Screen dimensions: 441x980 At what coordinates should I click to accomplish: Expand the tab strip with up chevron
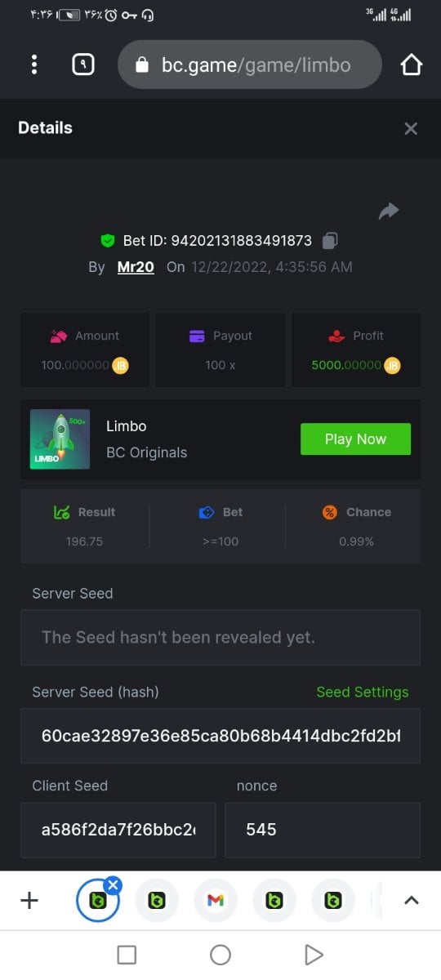pos(412,900)
